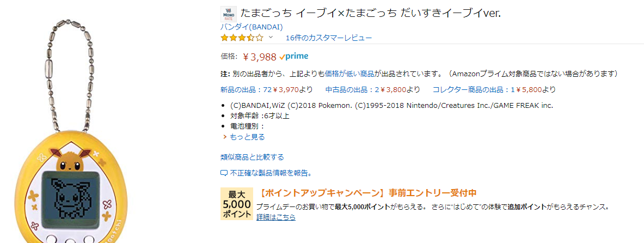Click the 最大5,000ポイント badge

pos(237,204)
